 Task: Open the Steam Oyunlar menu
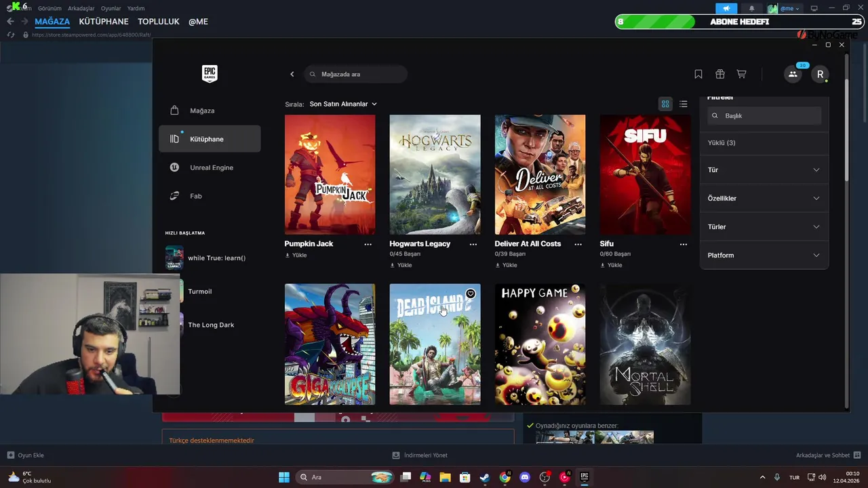(x=111, y=8)
